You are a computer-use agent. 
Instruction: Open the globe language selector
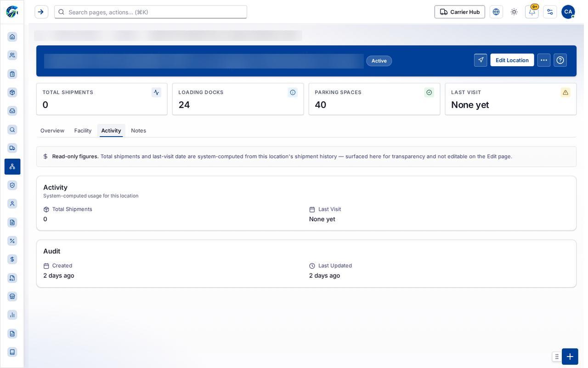click(x=496, y=12)
